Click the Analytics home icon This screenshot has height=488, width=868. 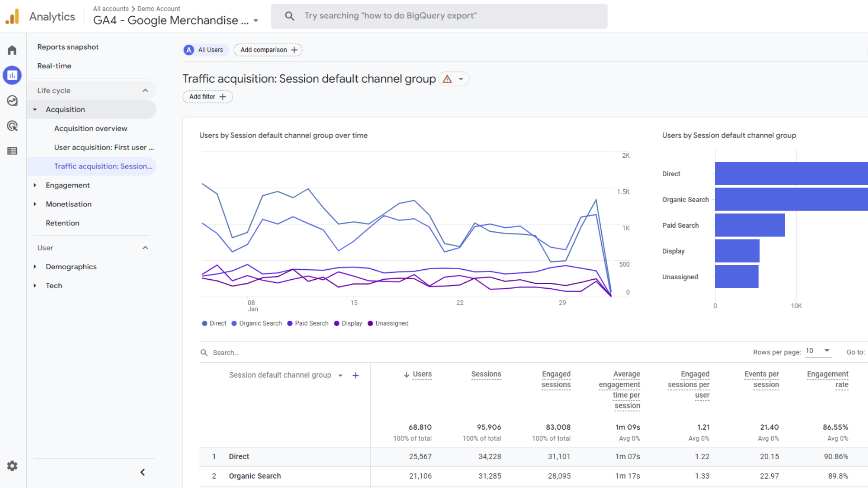13,50
